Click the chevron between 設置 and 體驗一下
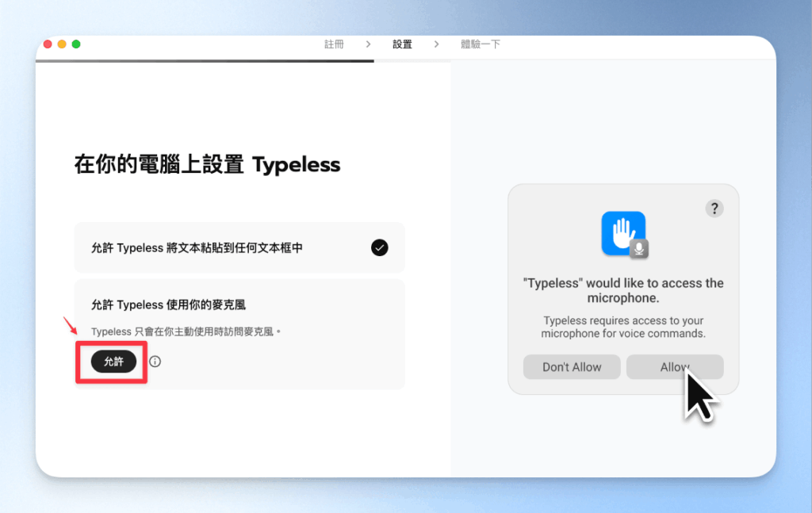Screen dimensions: 812x513 coord(437,44)
